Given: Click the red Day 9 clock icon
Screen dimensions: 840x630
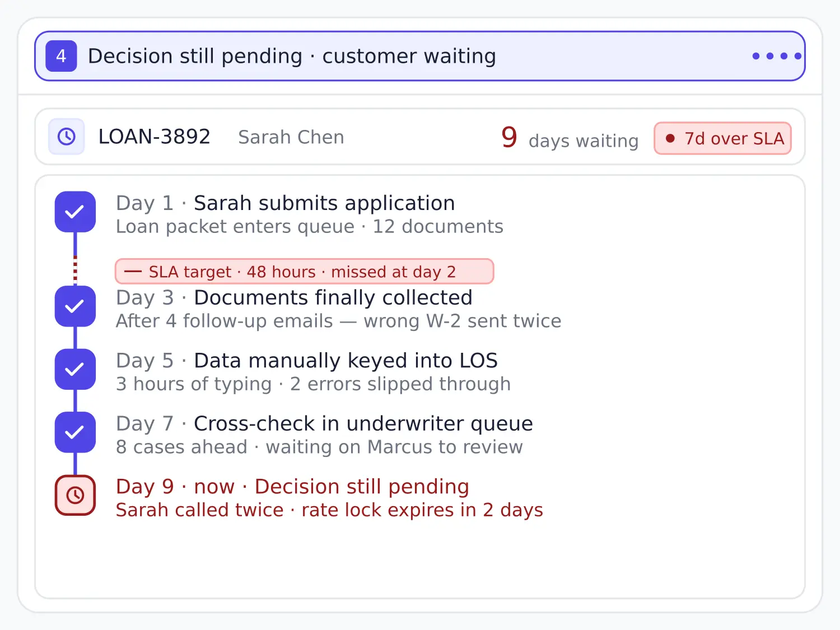Looking at the screenshot, I should [x=75, y=495].
